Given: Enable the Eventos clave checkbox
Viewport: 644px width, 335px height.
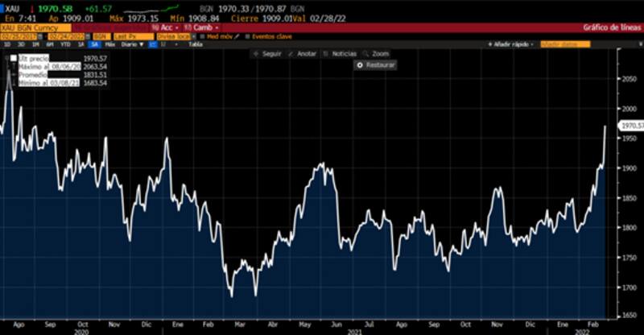Looking at the screenshot, I should [249, 36].
